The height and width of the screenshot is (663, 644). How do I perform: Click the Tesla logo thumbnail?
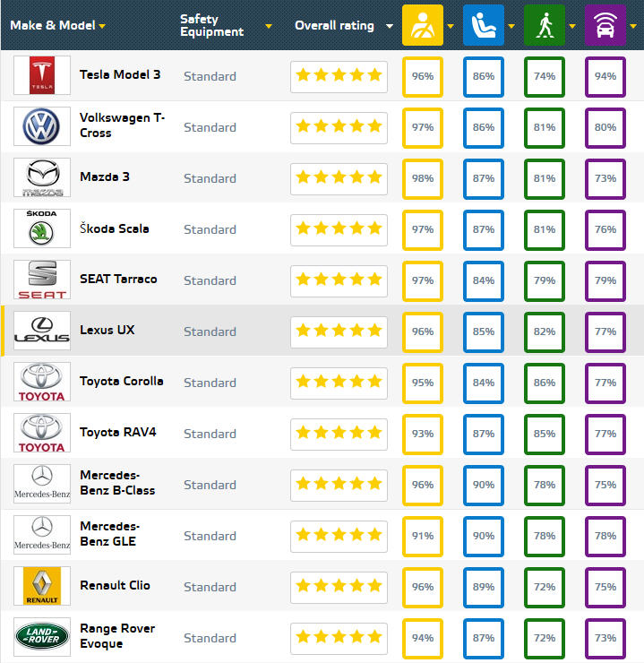pos(42,75)
